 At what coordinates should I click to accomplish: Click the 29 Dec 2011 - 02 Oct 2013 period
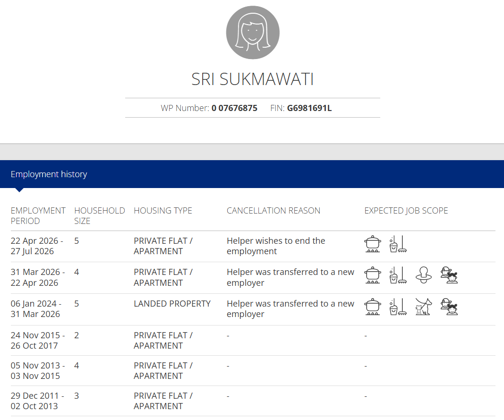(37, 401)
